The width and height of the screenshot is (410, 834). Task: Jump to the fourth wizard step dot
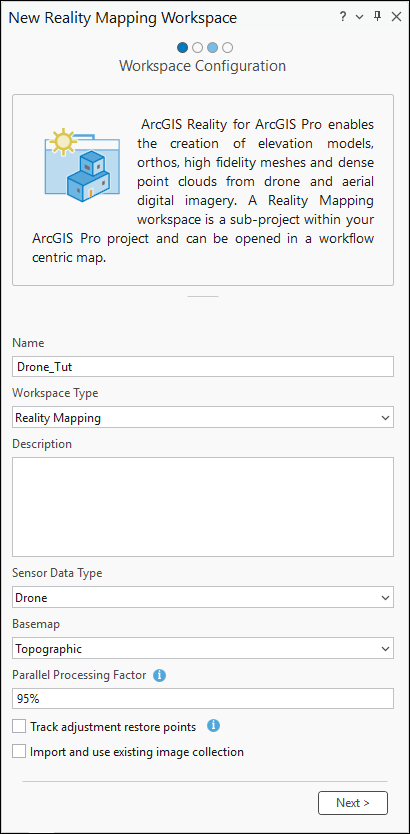click(x=227, y=48)
